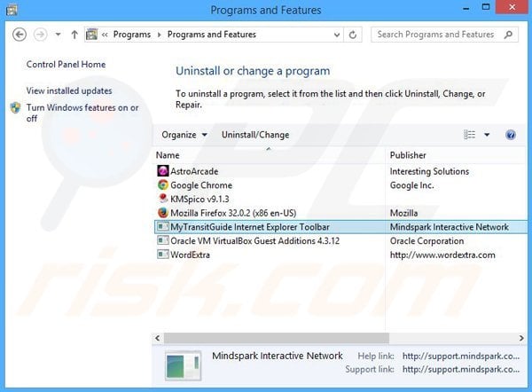Click the horizontal scrollbar right arrow

[521, 338]
